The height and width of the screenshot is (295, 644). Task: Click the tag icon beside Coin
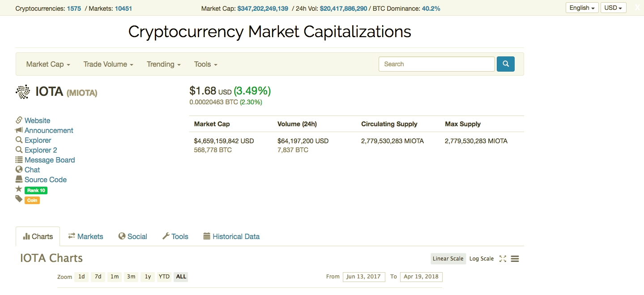pyautogui.click(x=19, y=199)
